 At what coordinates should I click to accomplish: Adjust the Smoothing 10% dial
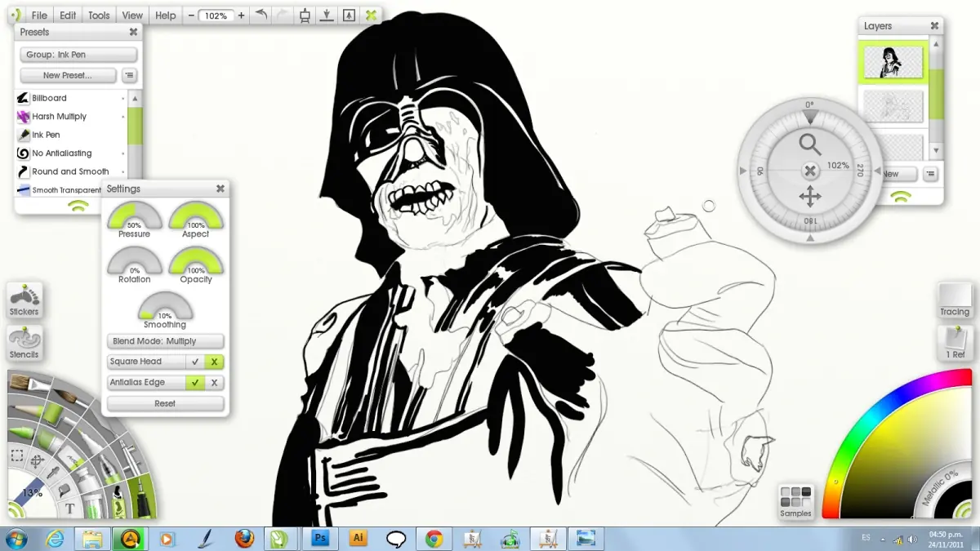pyautogui.click(x=165, y=309)
